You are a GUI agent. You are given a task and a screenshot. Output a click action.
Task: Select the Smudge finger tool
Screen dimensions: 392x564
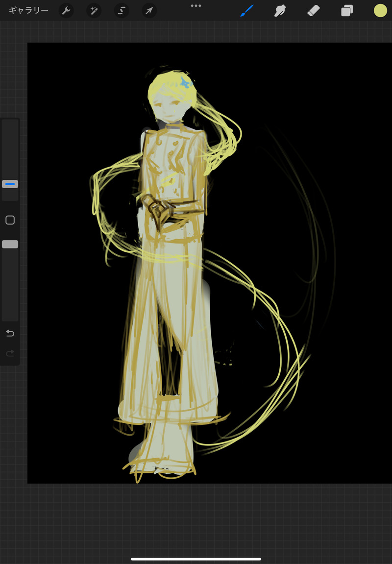coord(280,11)
